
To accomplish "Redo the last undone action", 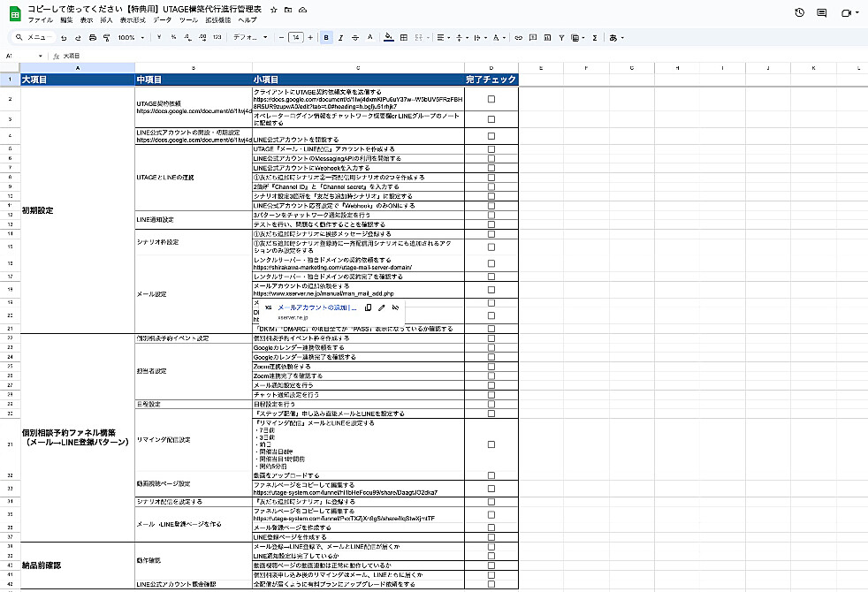I will [78, 38].
